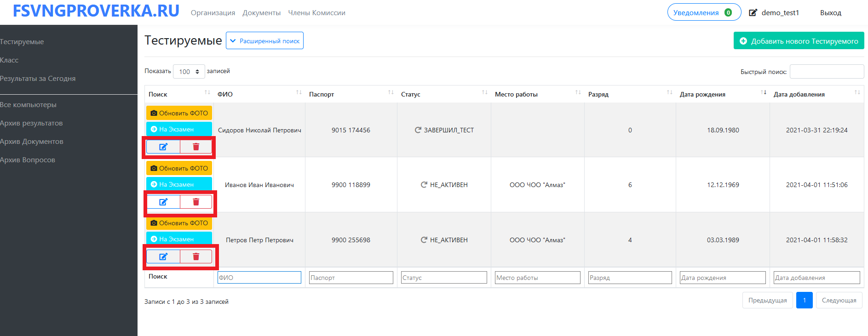
Task: Click refresh icon next to ЗАВЕРШИЛ_ТЕСТ status
Action: pos(418,130)
